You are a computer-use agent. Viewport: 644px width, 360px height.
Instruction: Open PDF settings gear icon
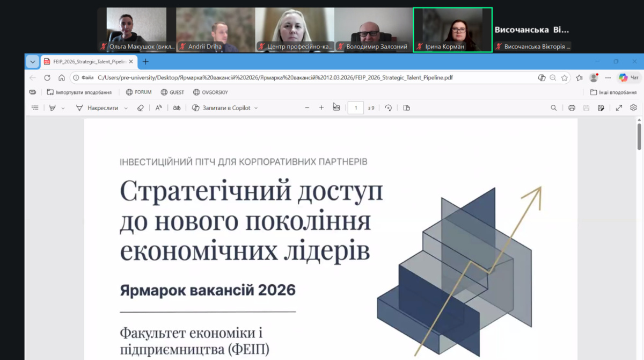click(633, 108)
